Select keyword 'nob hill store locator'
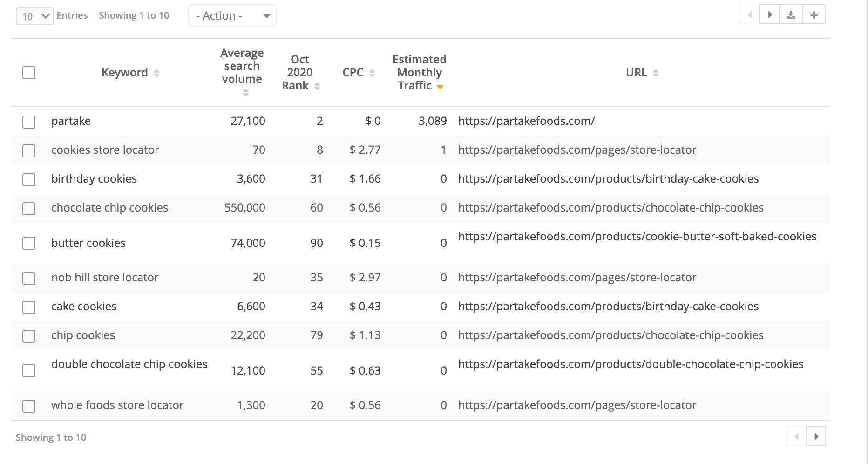 tap(105, 278)
